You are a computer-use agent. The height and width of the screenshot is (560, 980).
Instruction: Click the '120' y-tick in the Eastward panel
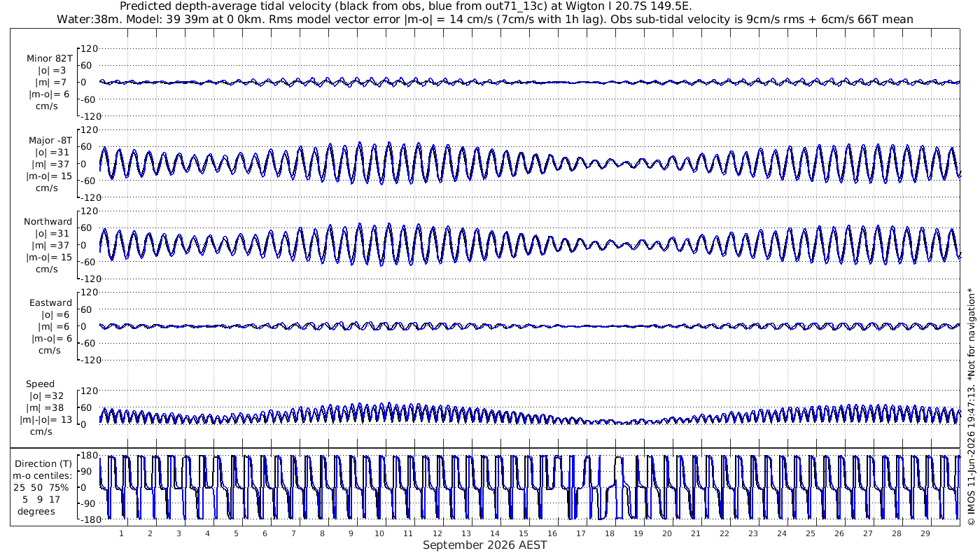tap(90, 293)
